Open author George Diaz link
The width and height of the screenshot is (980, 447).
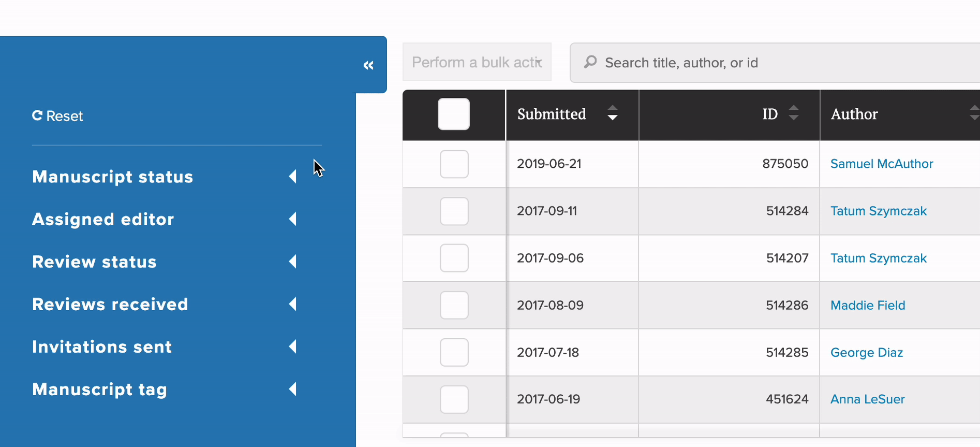point(867,352)
